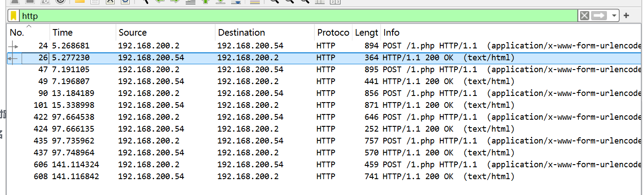644x195 pixels.
Task: Select the packet at time 7.196807
Action: [x=324, y=81]
